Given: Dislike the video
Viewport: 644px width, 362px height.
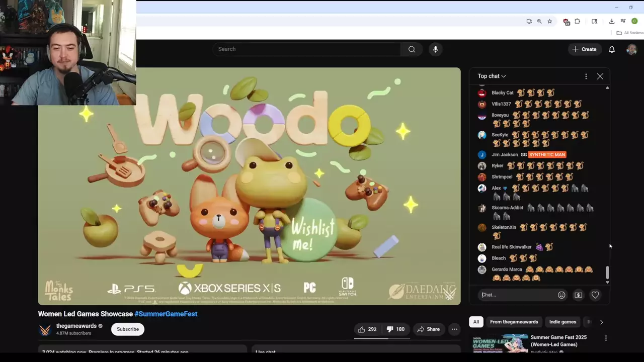Looking at the screenshot, I should coord(396,329).
